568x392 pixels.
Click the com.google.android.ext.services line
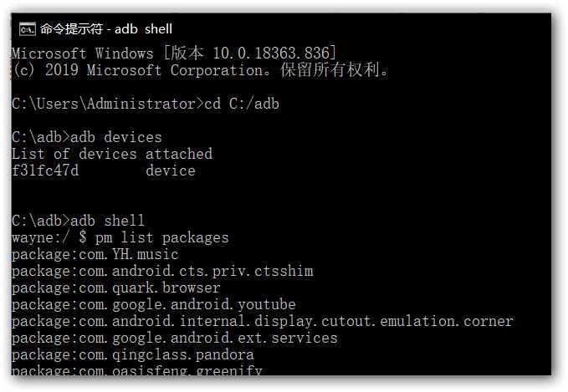175,338
